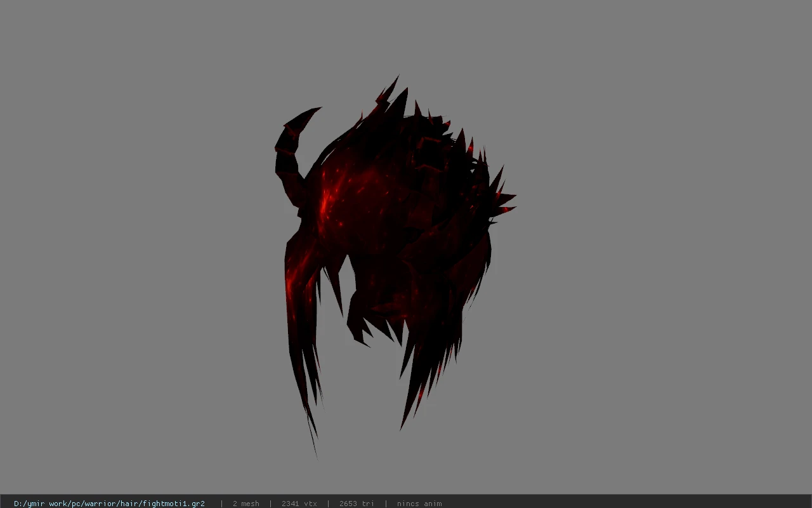Click the file path fightmoti1.gr2 in status bar
The image size is (812, 508).
tap(109, 504)
